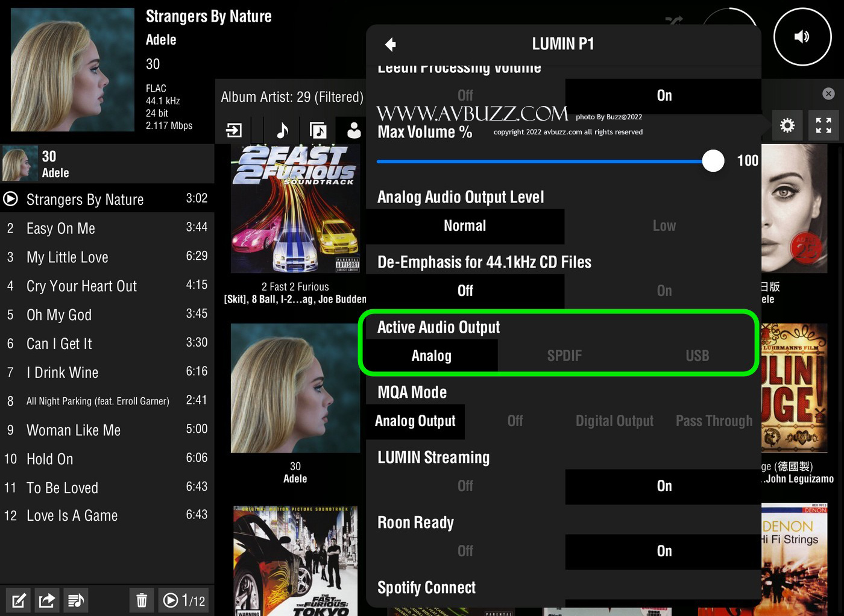Switch Active Audio Output to USB
Viewport: 844px width, 616px height.
click(x=697, y=356)
